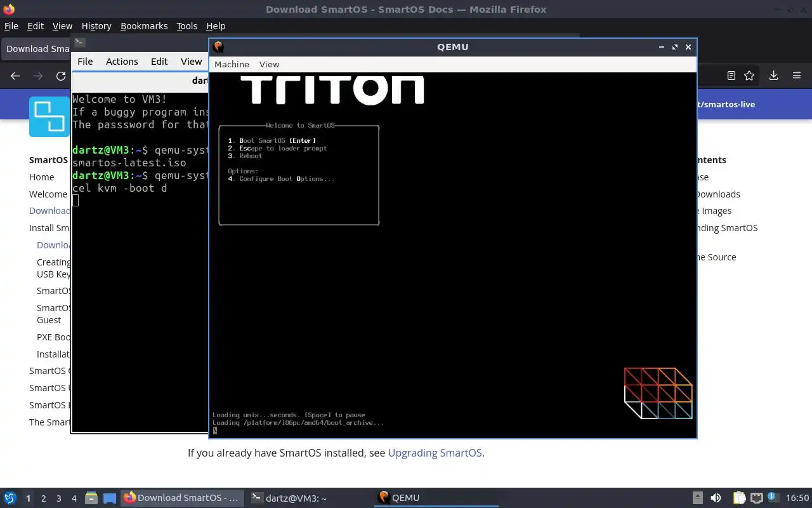The width and height of the screenshot is (812, 508).
Task: Select the Download SmartOS browser tab
Action: [37, 49]
